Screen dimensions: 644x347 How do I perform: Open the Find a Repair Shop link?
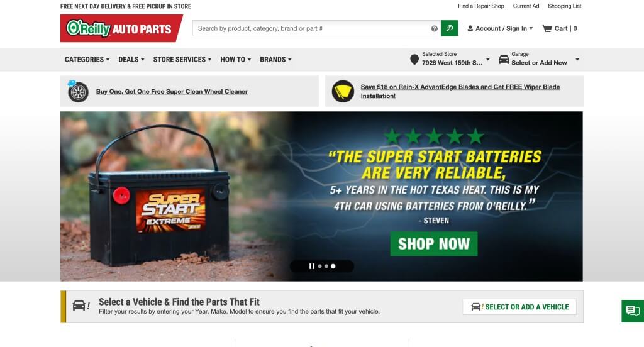click(481, 6)
